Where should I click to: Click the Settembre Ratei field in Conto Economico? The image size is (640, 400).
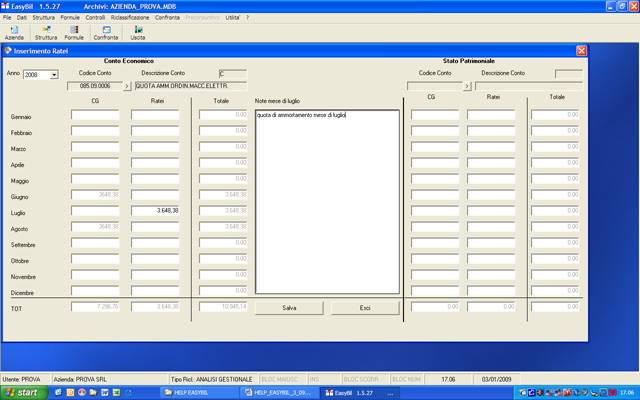click(155, 242)
